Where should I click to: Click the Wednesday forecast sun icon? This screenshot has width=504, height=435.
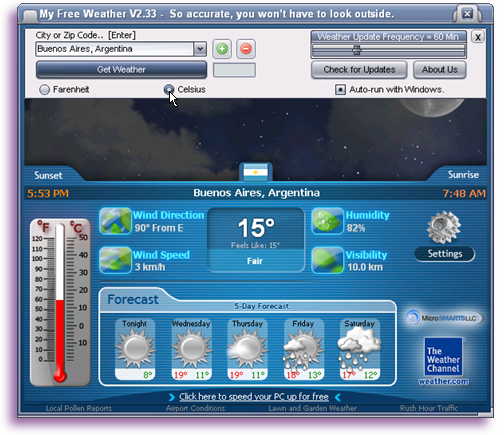(x=192, y=349)
